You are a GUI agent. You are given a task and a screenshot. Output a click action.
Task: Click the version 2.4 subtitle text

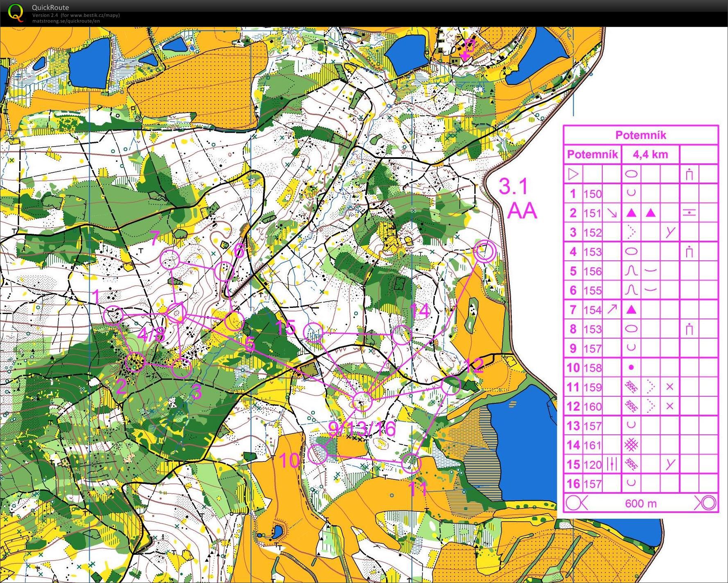[x=76, y=15]
